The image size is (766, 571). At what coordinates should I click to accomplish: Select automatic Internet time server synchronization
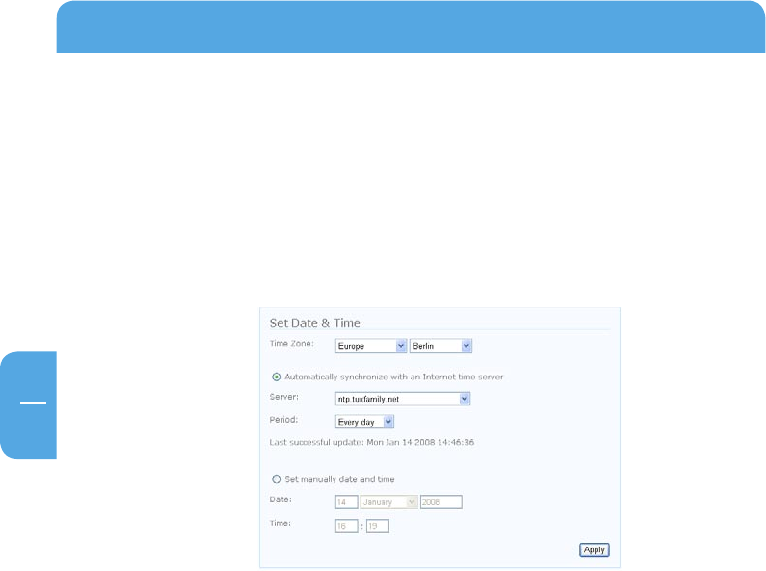point(277,377)
